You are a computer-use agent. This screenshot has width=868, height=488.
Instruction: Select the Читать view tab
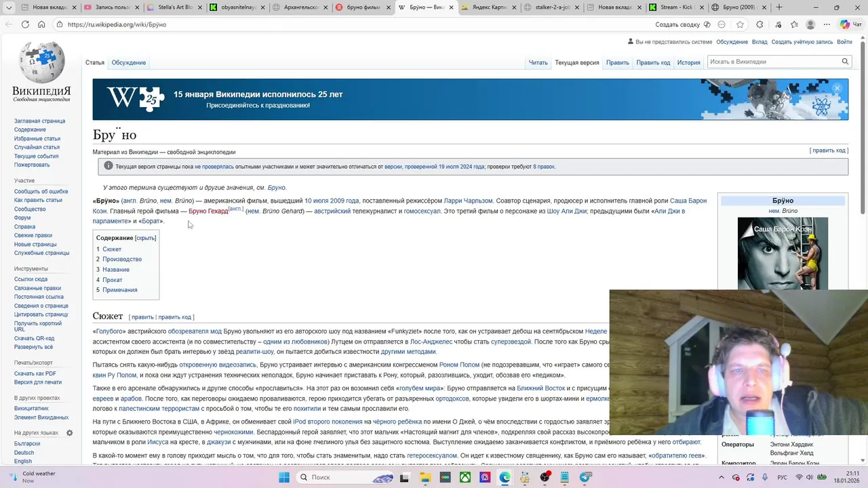click(x=538, y=62)
